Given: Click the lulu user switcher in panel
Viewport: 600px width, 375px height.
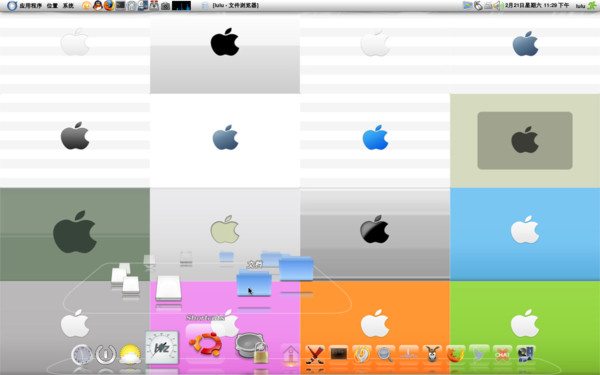Looking at the screenshot, I should [x=580, y=6].
